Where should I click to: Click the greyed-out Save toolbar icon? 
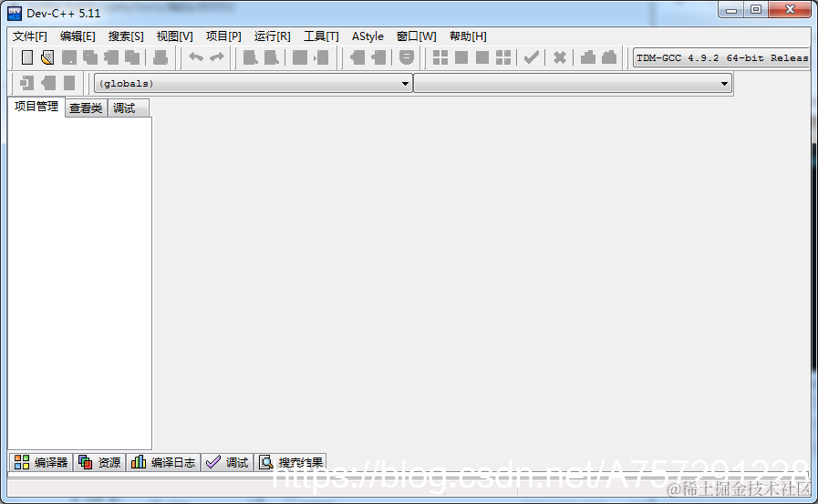tap(69, 57)
